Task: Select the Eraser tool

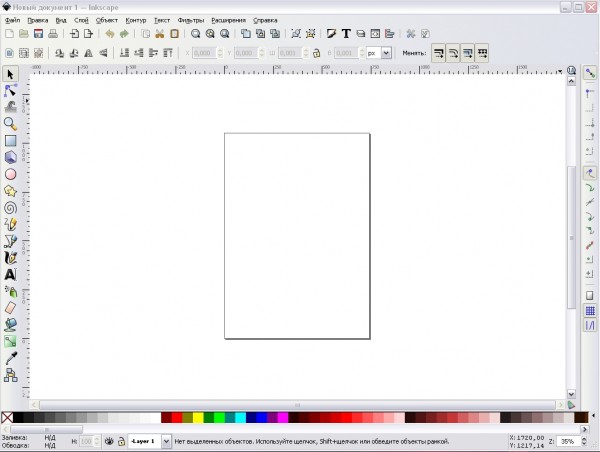Action: pyautogui.click(x=10, y=308)
